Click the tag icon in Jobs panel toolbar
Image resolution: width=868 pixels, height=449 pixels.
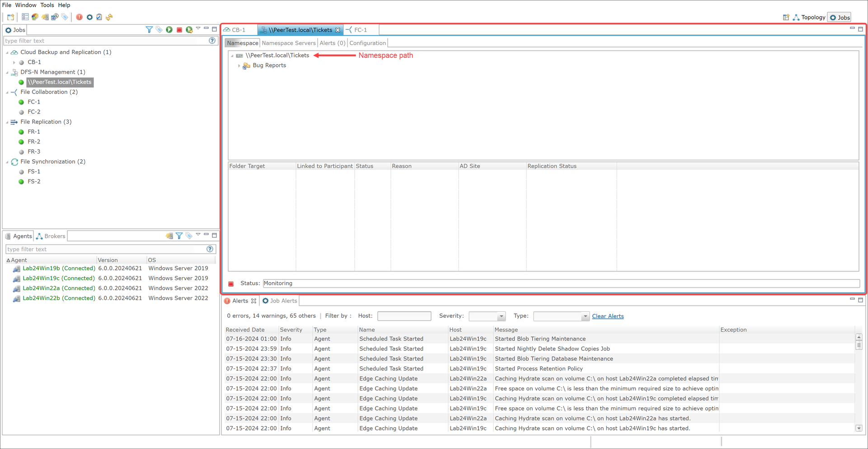pyautogui.click(x=159, y=29)
